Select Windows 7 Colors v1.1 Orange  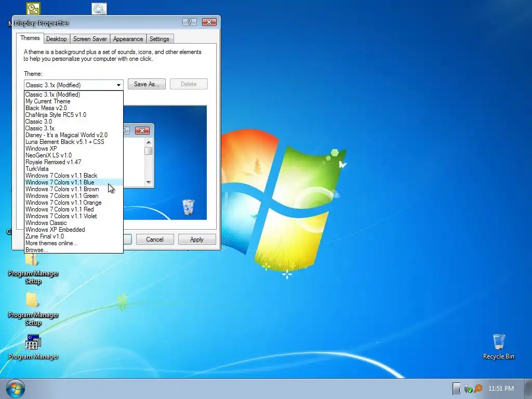coord(74,203)
